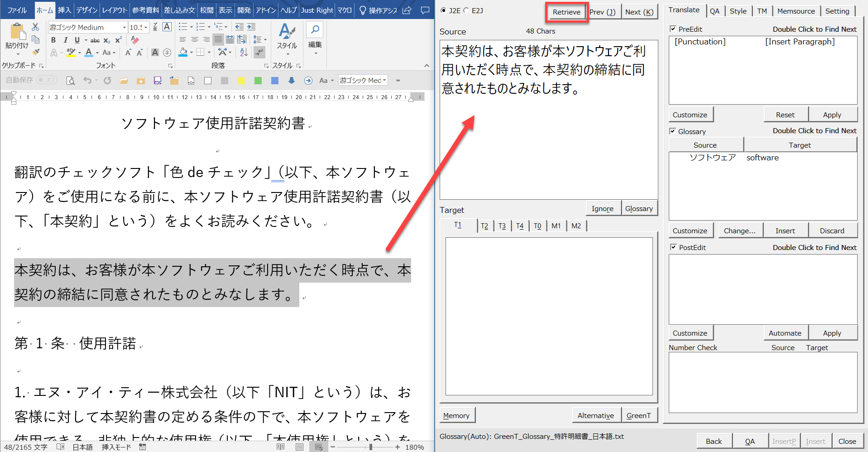
Task: Disable the PostEdit checkbox
Action: coord(673,247)
